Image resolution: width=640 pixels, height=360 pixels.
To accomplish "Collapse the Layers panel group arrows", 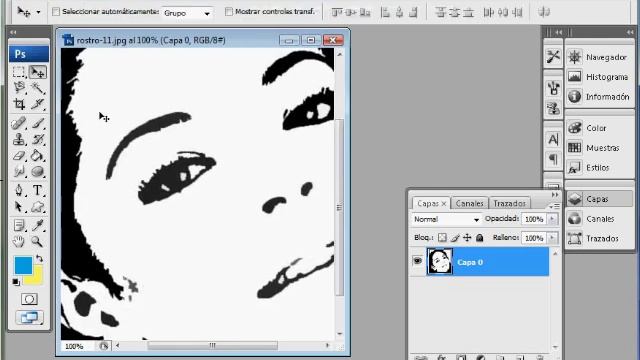I will [x=555, y=195].
